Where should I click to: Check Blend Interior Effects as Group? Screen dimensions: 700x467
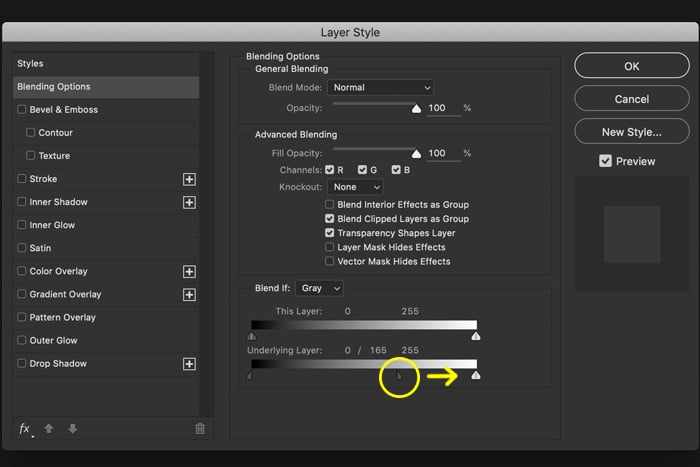tap(329, 204)
